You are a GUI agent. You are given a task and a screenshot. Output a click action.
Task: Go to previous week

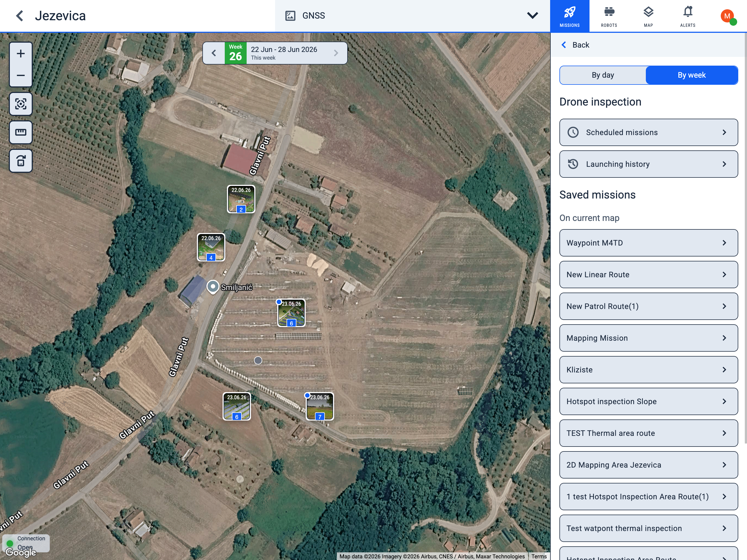click(x=214, y=53)
